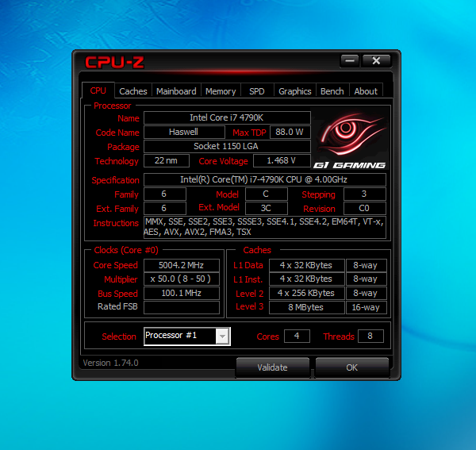Switch to the Bench tab
The image size is (476, 450).
coord(332,91)
